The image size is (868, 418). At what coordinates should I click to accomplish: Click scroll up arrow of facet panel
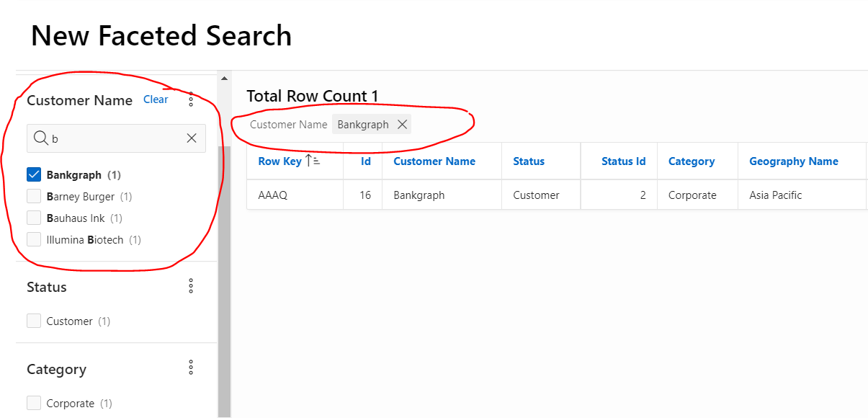click(224, 78)
